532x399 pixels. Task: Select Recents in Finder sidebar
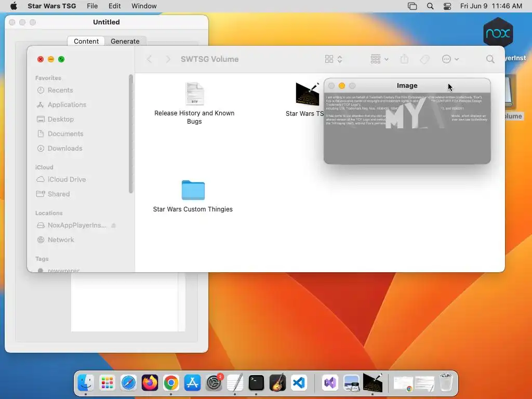[x=60, y=90]
